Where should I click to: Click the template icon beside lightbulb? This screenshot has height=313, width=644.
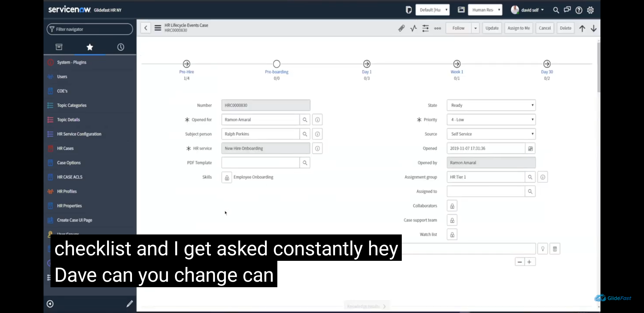[555, 249]
